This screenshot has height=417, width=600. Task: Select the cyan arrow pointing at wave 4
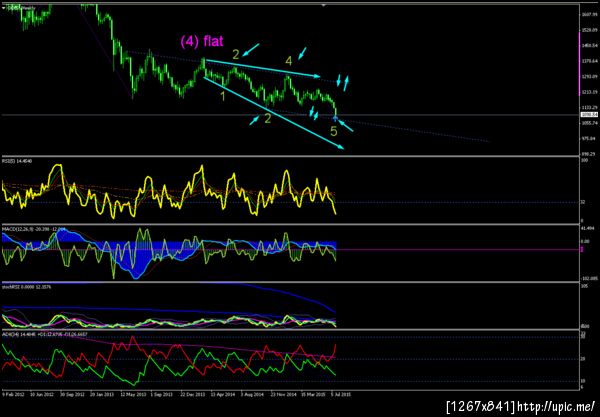pyautogui.click(x=302, y=53)
